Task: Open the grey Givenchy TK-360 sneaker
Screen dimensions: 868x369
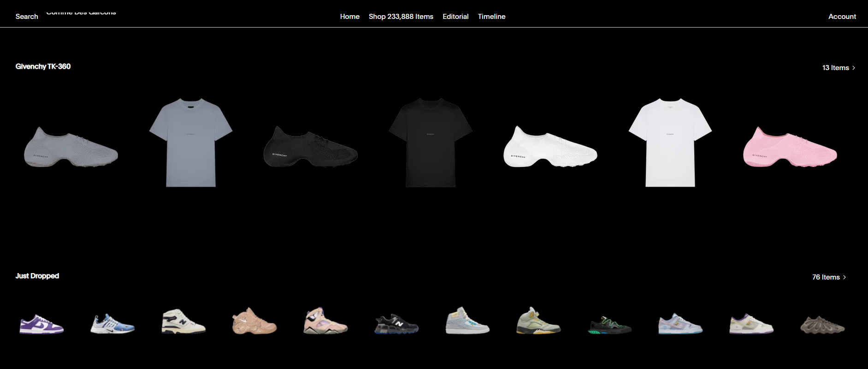Action: [x=71, y=147]
